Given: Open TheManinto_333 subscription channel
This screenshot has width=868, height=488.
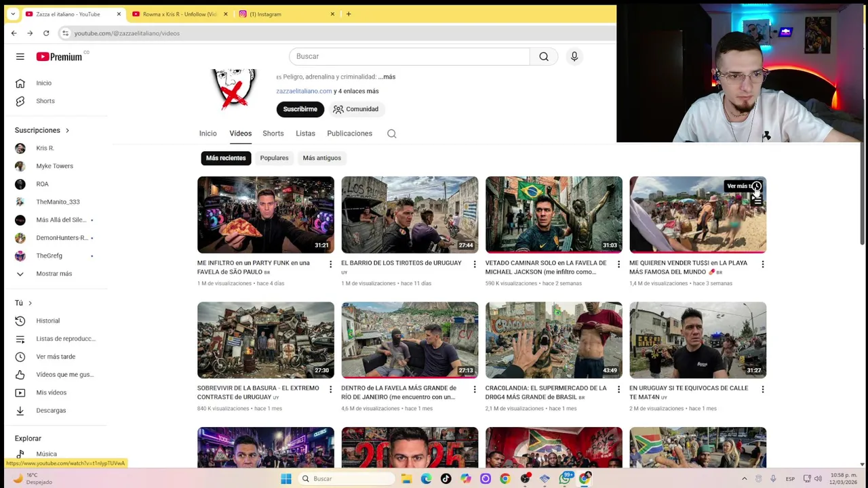Looking at the screenshot, I should tap(56, 202).
